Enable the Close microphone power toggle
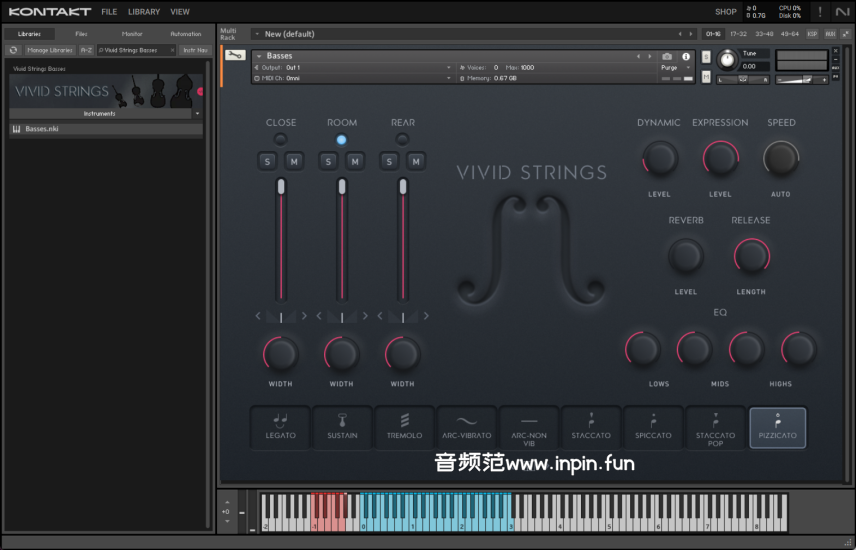 click(x=281, y=139)
